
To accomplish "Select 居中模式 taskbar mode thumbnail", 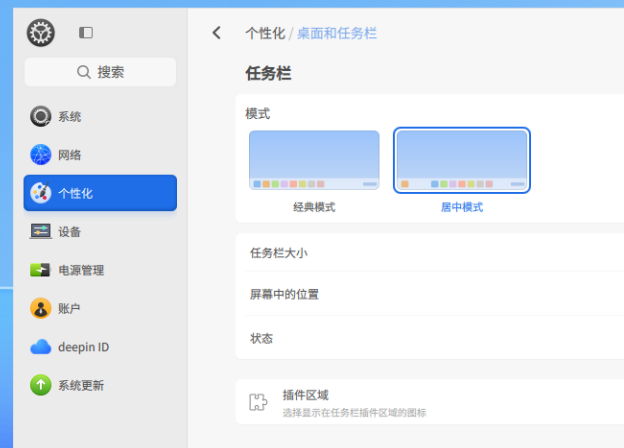I will click(x=462, y=160).
